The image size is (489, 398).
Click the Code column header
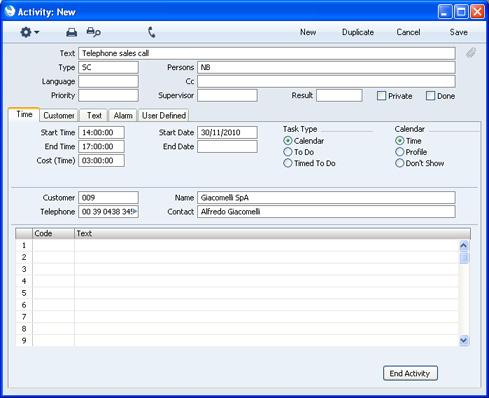[x=53, y=233]
